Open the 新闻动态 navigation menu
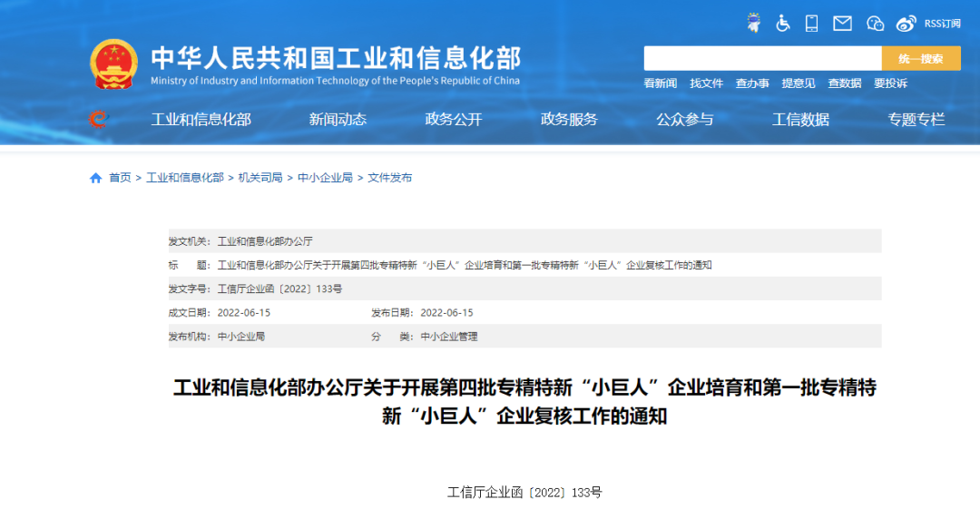The height and width of the screenshot is (519, 980). (x=338, y=119)
